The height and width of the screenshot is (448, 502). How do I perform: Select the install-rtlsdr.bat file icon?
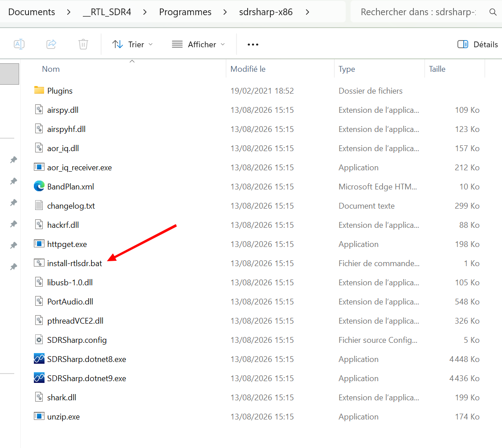pos(39,263)
